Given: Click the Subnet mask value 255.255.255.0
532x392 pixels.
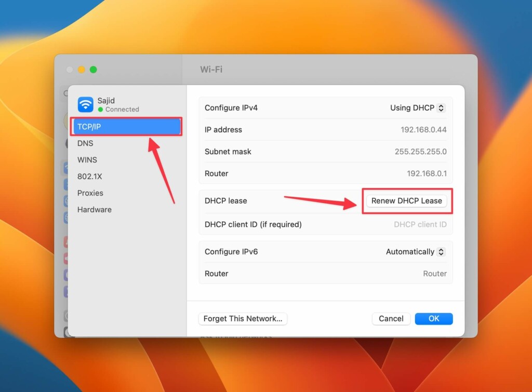Looking at the screenshot, I should click(420, 152).
